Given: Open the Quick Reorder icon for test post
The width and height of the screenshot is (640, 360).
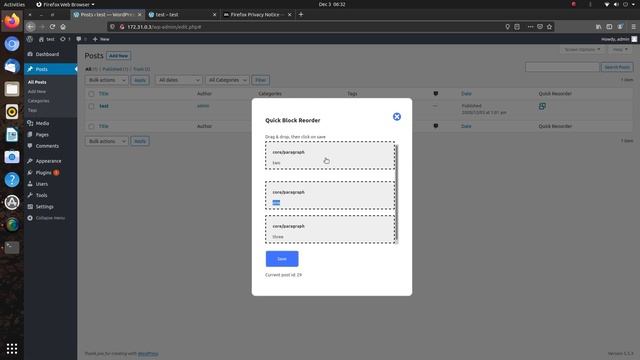Looking at the screenshot, I should [542, 106].
